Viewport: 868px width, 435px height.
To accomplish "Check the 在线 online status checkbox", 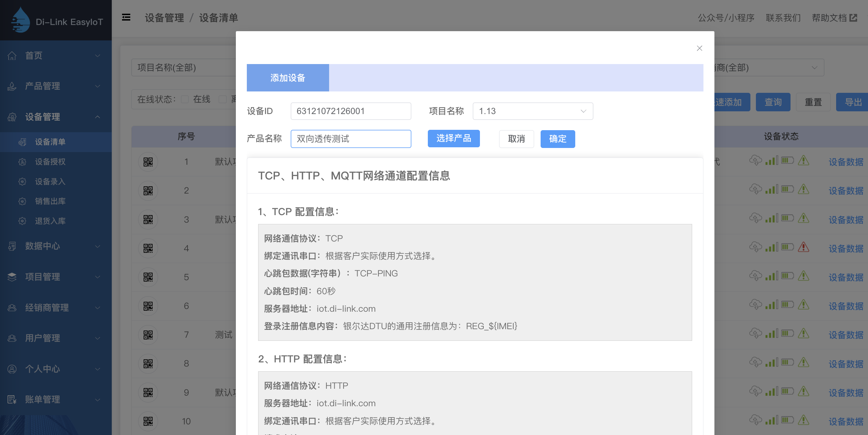I will click(x=185, y=99).
